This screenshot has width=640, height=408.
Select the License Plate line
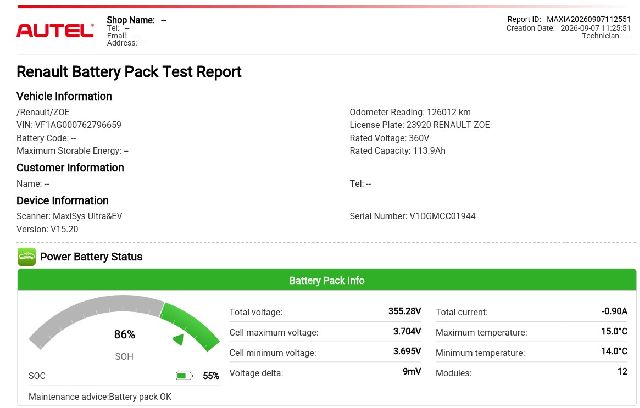pyautogui.click(x=420, y=125)
